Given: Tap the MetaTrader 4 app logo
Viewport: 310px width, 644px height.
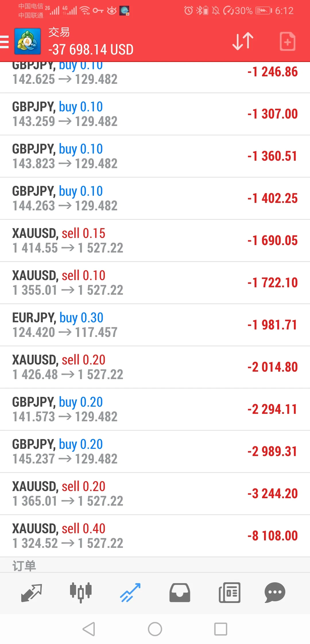Looking at the screenshot, I should (28, 41).
